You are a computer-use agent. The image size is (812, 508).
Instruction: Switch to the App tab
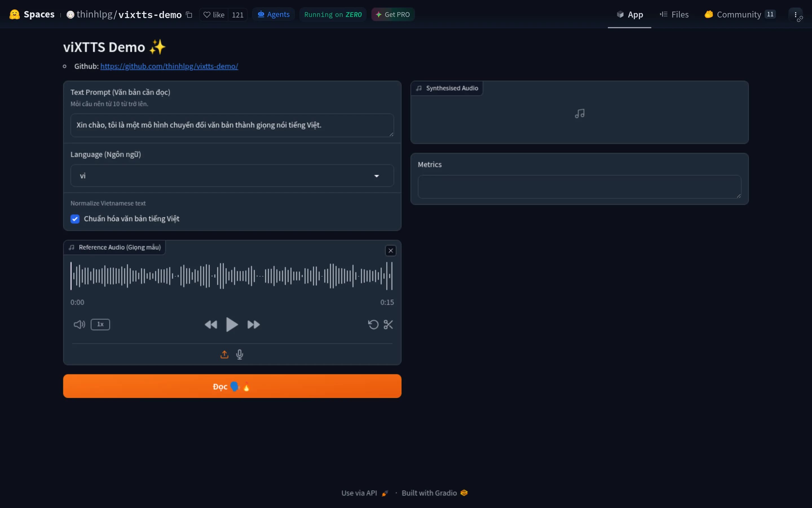630,14
